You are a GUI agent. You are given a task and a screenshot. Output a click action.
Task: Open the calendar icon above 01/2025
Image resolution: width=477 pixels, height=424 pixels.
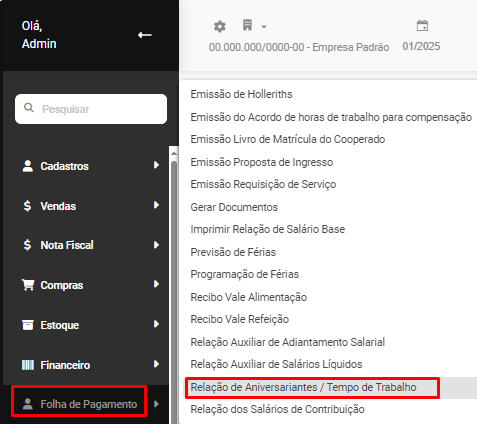tap(422, 26)
